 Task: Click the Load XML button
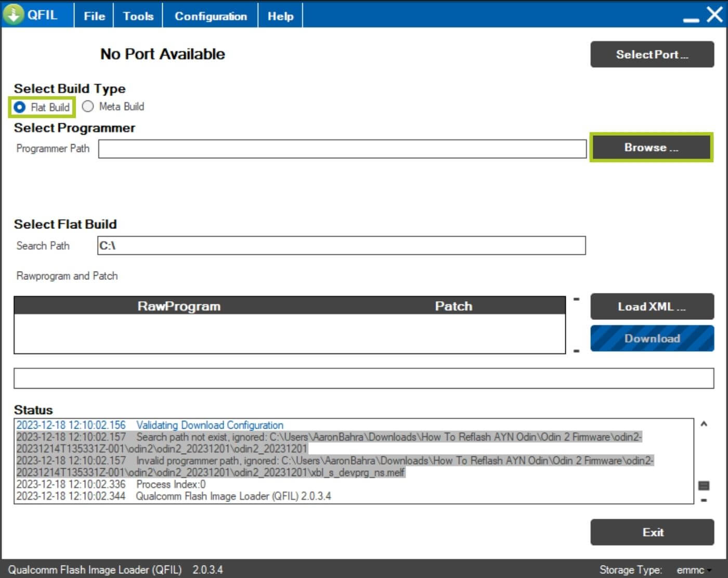tap(652, 306)
